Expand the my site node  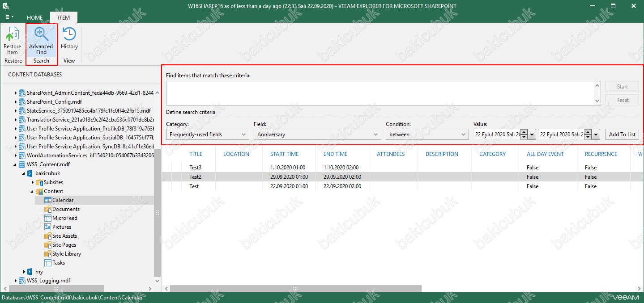24,272
